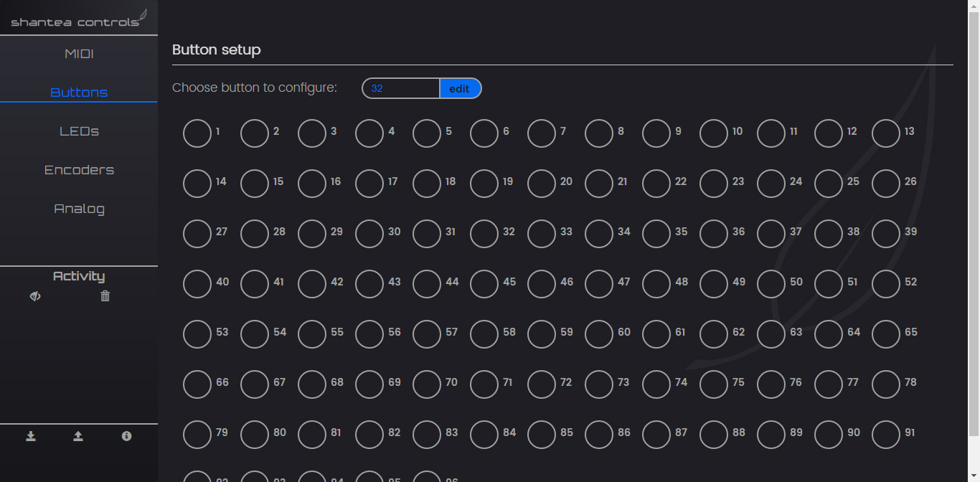Select button 1 circle
This screenshot has width=980, height=482.
(x=197, y=133)
